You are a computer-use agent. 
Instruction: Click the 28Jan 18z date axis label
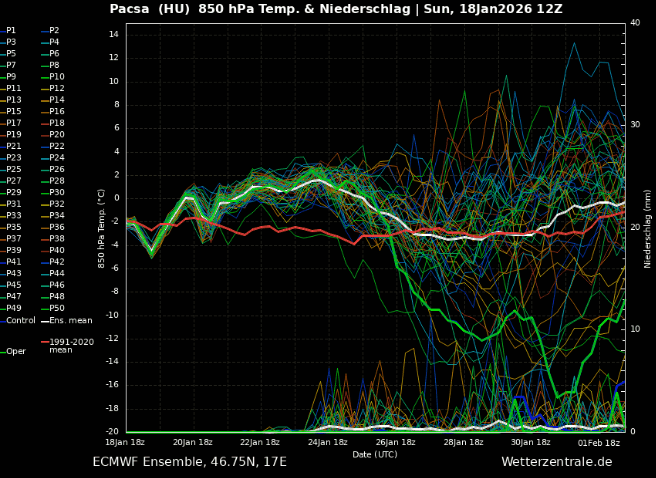(x=464, y=442)
